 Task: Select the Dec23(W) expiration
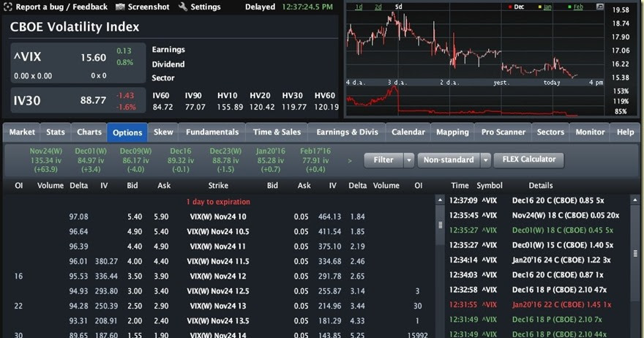(225, 160)
